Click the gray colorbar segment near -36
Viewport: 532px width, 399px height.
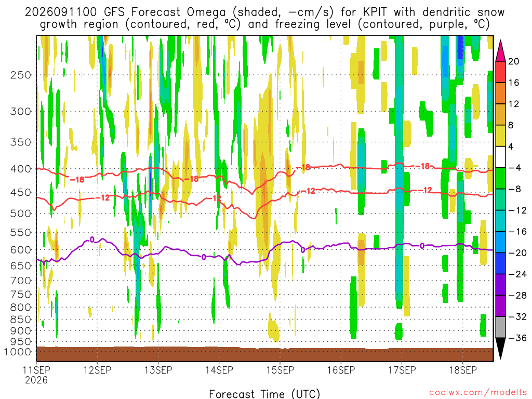click(500, 327)
